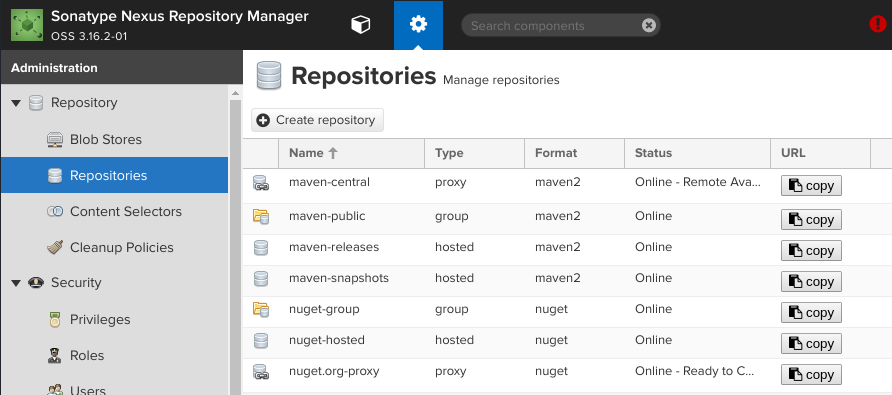Click the Repositories icon in sidebar
Image resolution: width=892 pixels, height=395 pixels.
point(55,175)
